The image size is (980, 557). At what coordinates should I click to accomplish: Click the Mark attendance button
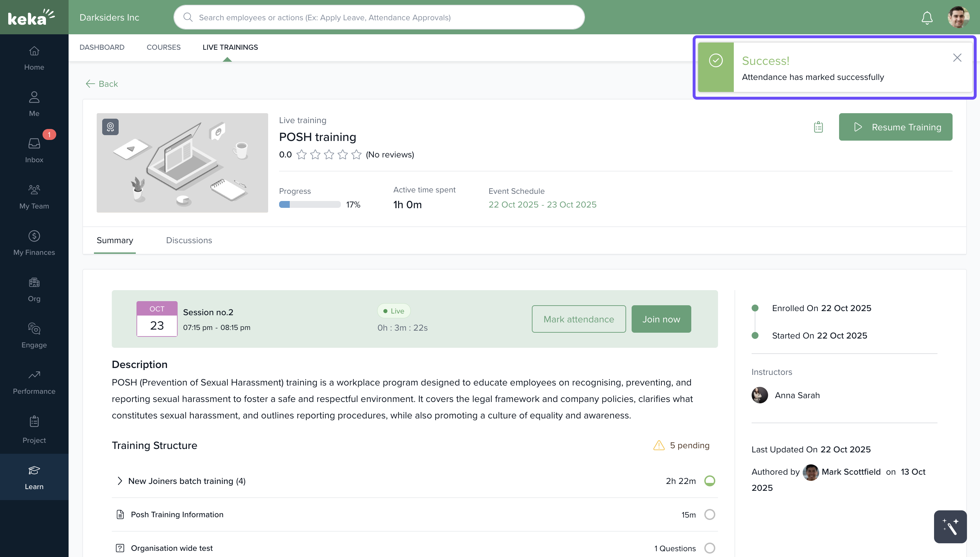pyautogui.click(x=578, y=319)
